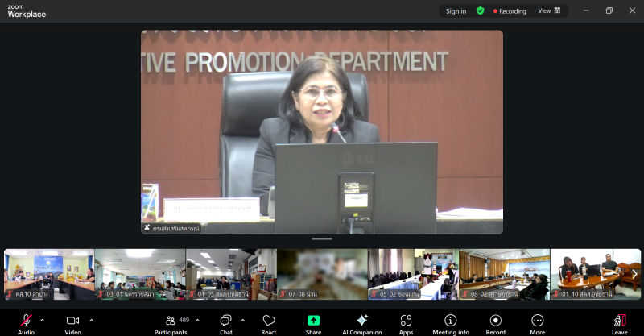Click the green encryption shield icon

pyautogui.click(x=480, y=11)
